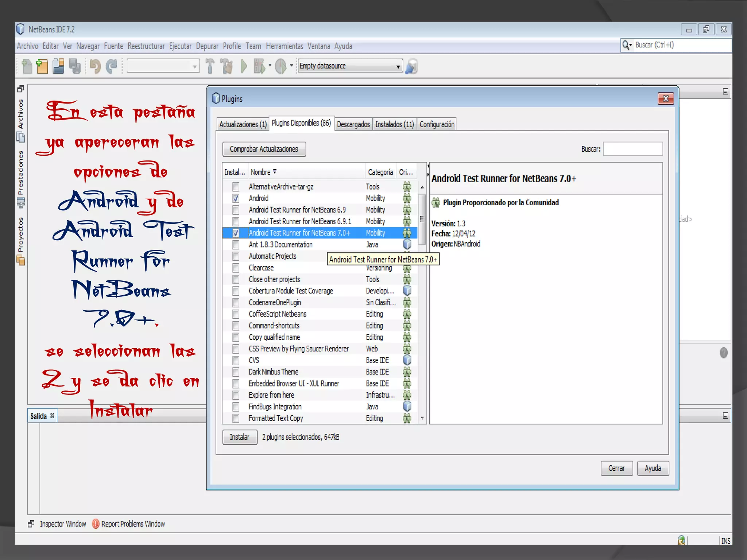Expand the Profile Project dropdown arrow
Image resolution: width=747 pixels, height=560 pixels.
(x=291, y=66)
